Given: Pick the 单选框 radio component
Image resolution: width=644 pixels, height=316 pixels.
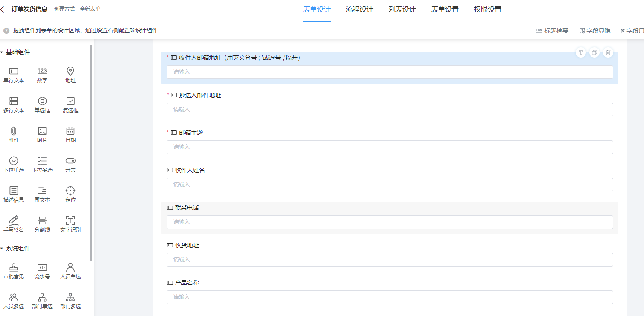Looking at the screenshot, I should click(x=42, y=101).
